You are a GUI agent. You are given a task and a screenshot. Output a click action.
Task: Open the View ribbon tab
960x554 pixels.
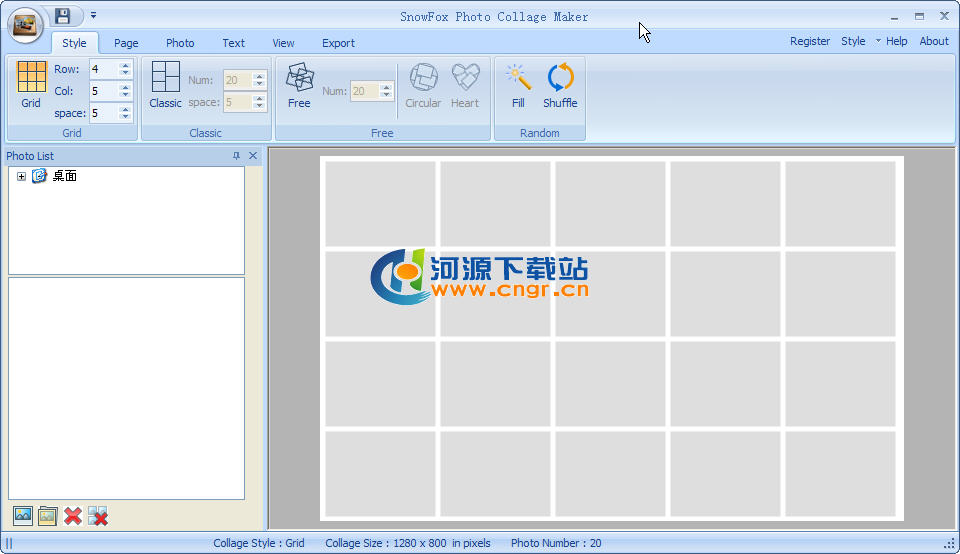[283, 43]
